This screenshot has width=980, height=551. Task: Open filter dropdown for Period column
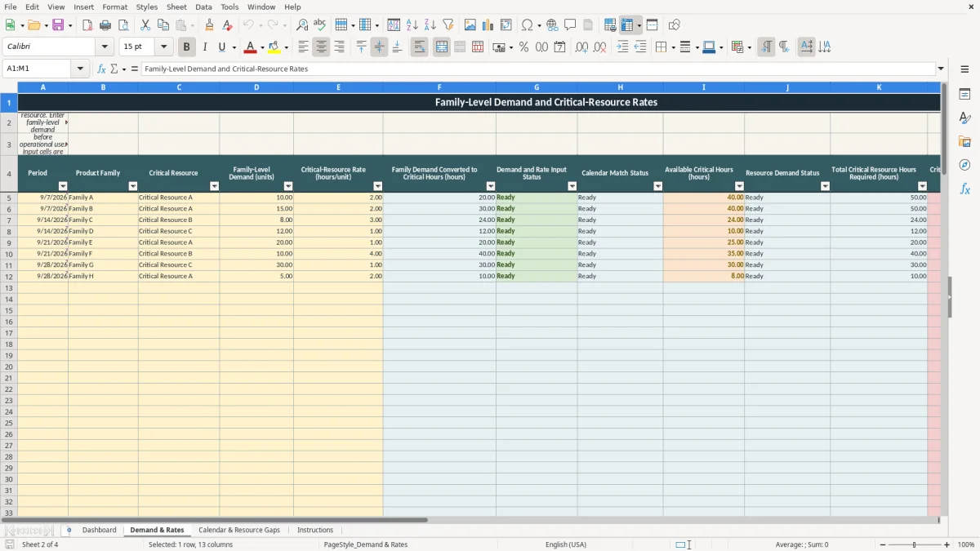(63, 187)
